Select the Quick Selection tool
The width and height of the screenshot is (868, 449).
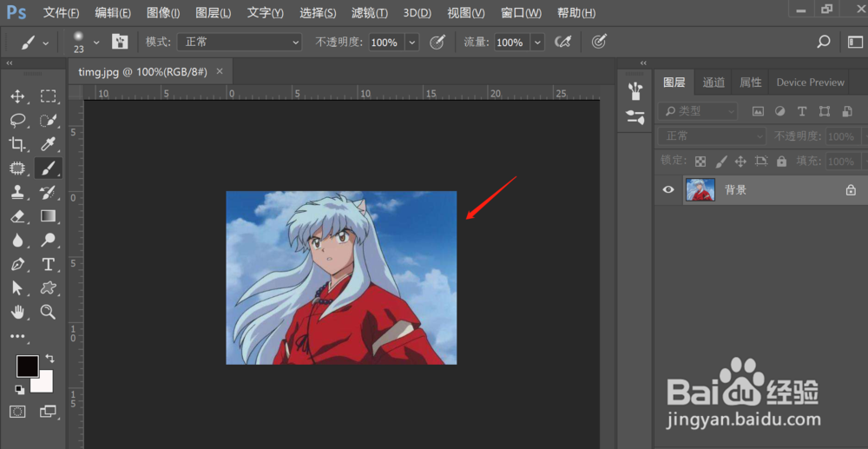(x=48, y=120)
